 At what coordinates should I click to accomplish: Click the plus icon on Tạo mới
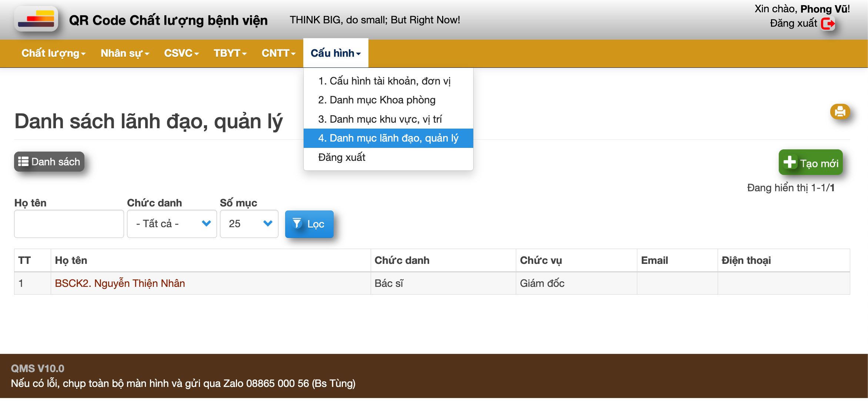pos(789,162)
